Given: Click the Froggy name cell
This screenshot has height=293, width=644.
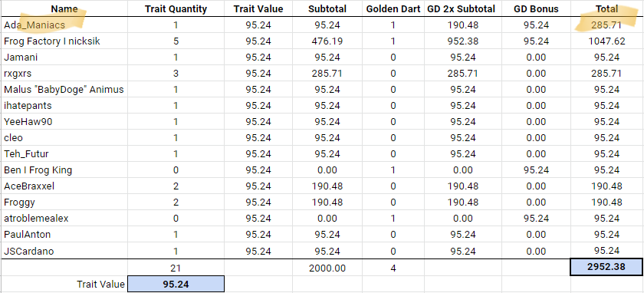Looking at the screenshot, I should [64, 202].
